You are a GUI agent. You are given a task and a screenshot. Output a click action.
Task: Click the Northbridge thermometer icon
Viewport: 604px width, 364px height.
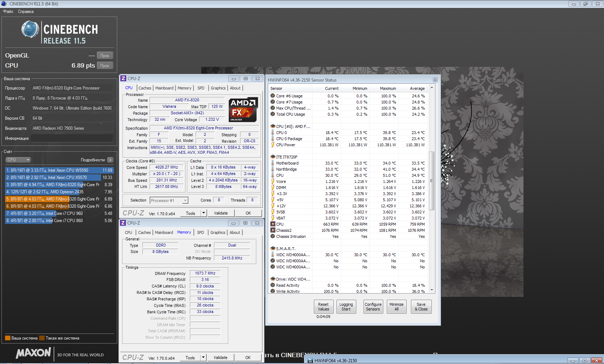click(x=273, y=169)
